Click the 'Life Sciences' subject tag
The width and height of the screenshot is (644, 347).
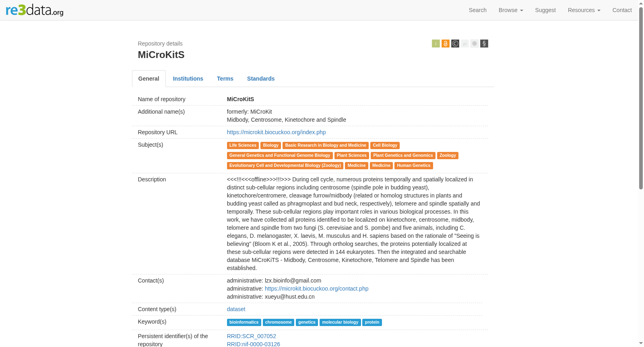coord(243,145)
